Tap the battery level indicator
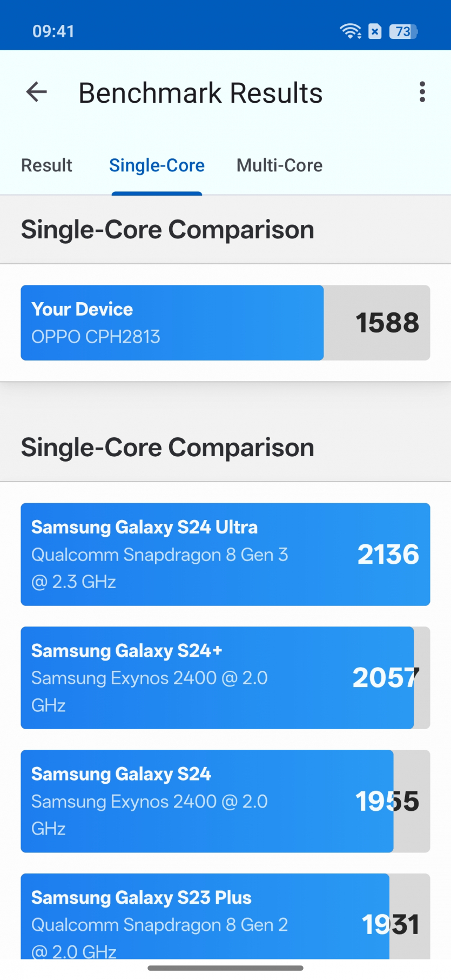The height and width of the screenshot is (980, 451). pos(403,31)
